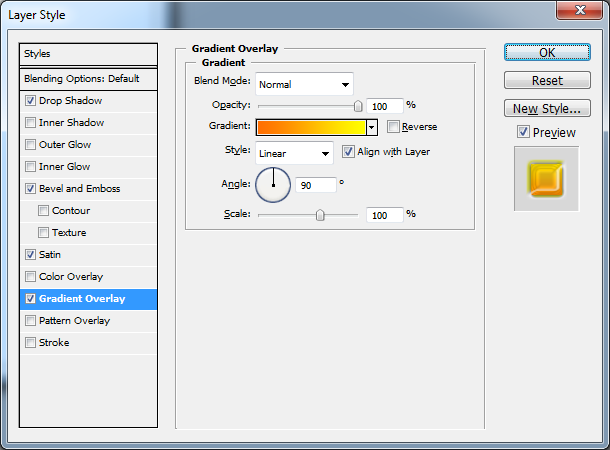Toggle the Satin checkbox

point(30,255)
